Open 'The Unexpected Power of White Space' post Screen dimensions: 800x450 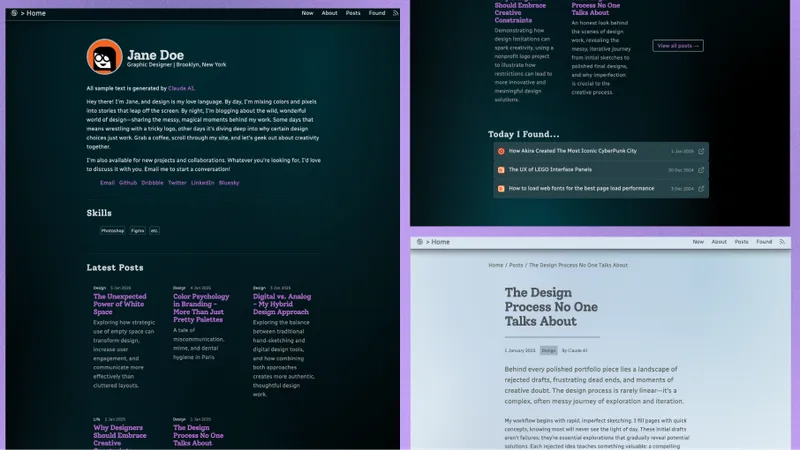click(120, 304)
